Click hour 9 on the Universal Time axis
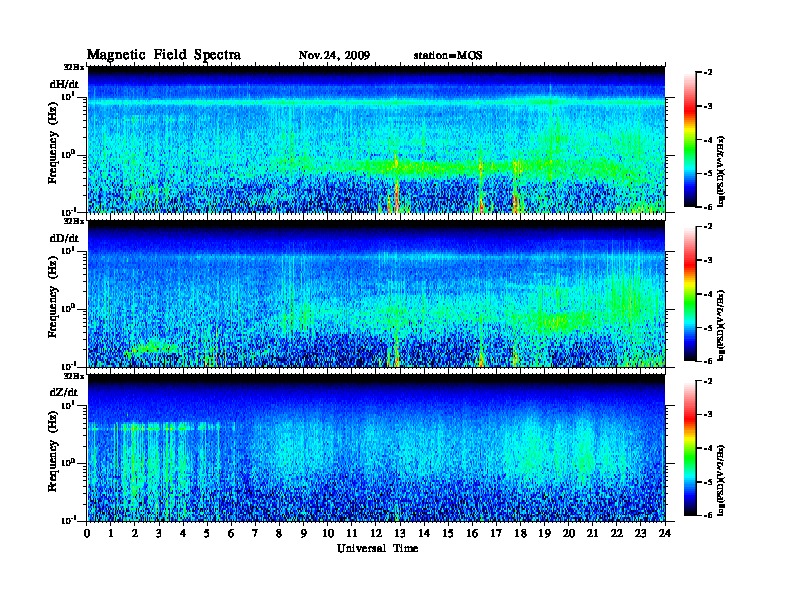 click(304, 533)
